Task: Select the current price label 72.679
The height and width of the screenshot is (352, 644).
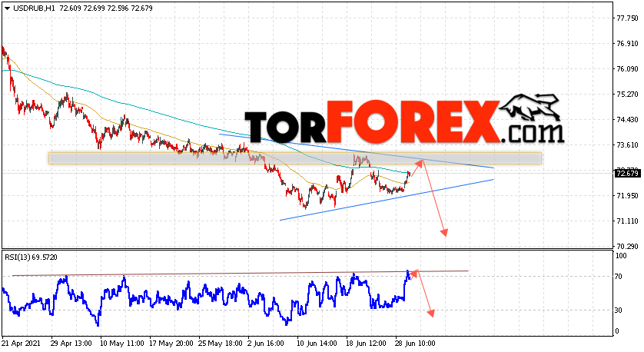Action: [627, 174]
